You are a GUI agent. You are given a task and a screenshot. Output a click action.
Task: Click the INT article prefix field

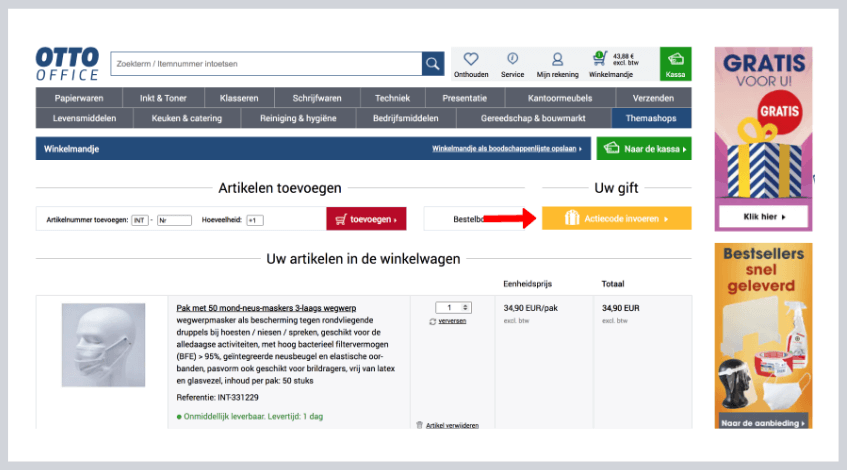[x=139, y=220]
